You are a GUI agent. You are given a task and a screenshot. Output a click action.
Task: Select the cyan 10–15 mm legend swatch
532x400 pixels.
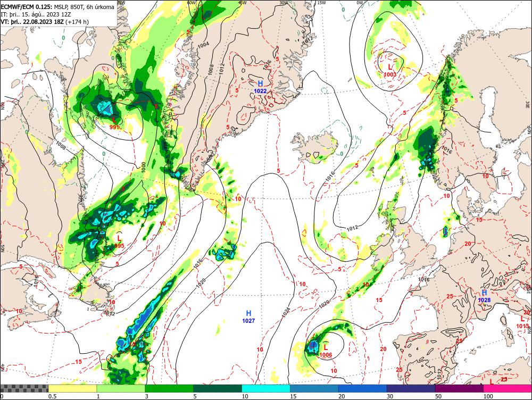click(x=266, y=388)
